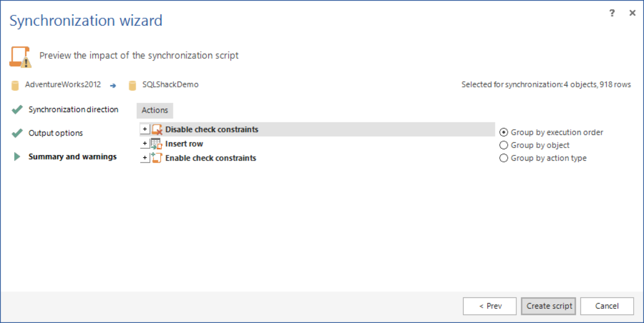The height and width of the screenshot is (323, 644).
Task: Select Group by execution order option
Action: pyautogui.click(x=504, y=132)
